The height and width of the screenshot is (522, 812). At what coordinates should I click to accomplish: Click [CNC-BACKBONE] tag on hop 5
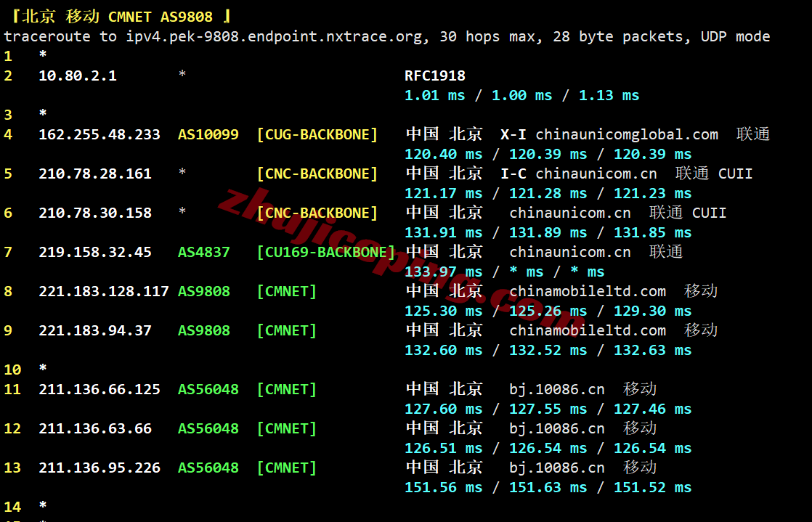[317, 174]
